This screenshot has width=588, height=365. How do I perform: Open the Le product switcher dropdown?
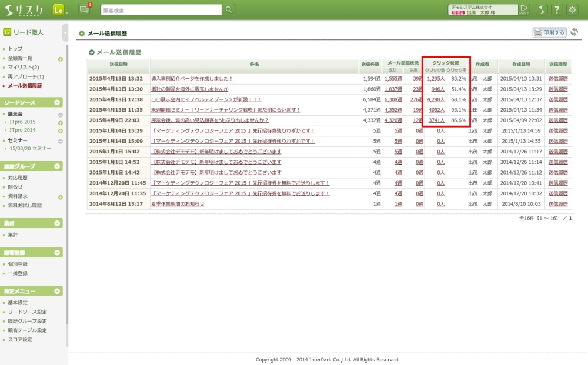[x=60, y=10]
